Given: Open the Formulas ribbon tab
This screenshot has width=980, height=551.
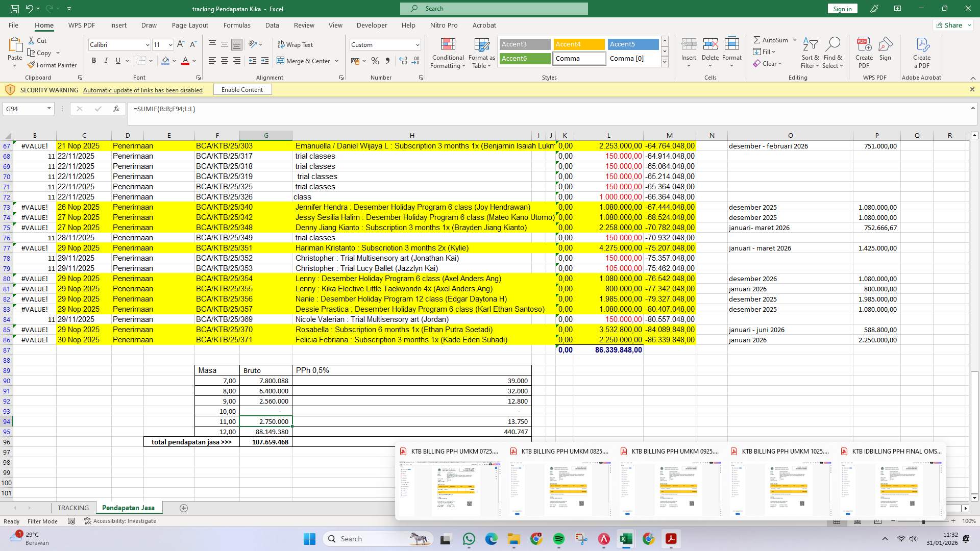Looking at the screenshot, I should pos(237,25).
